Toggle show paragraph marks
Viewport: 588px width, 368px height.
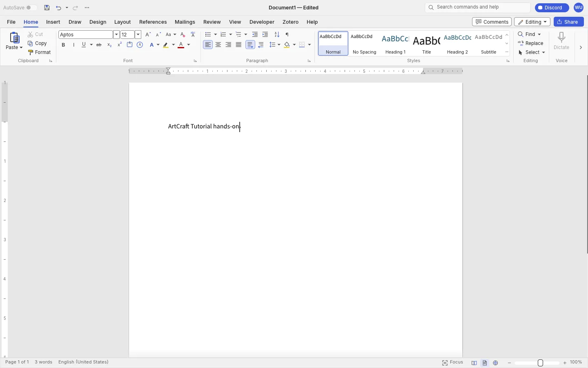[x=287, y=35]
